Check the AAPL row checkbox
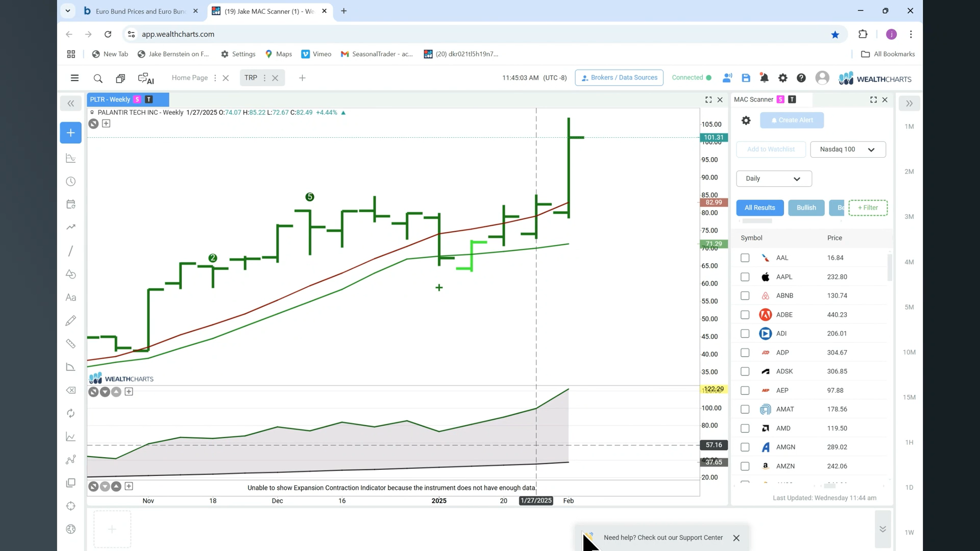Screen dimensions: 980x551 745,277
